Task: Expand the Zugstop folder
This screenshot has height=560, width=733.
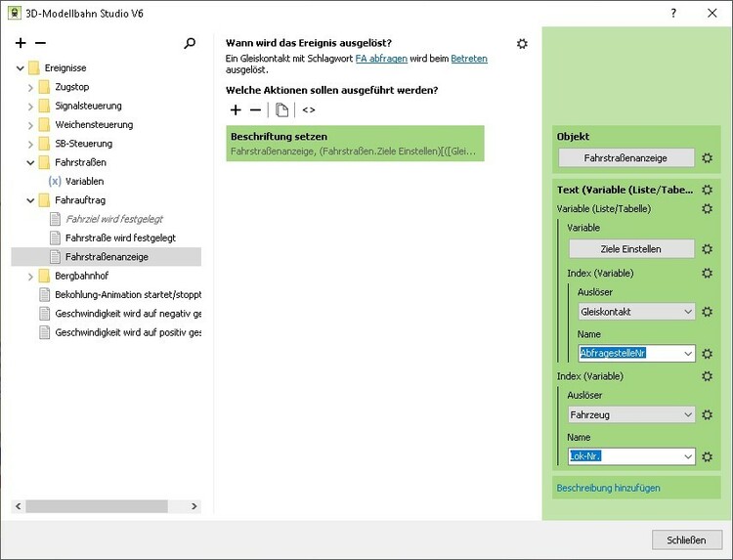Action: coord(30,87)
